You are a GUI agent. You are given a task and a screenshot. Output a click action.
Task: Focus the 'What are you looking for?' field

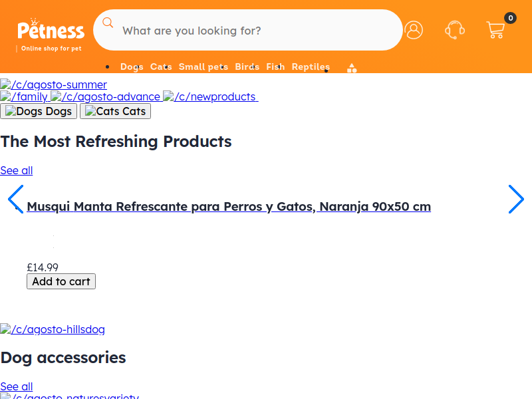point(247,30)
